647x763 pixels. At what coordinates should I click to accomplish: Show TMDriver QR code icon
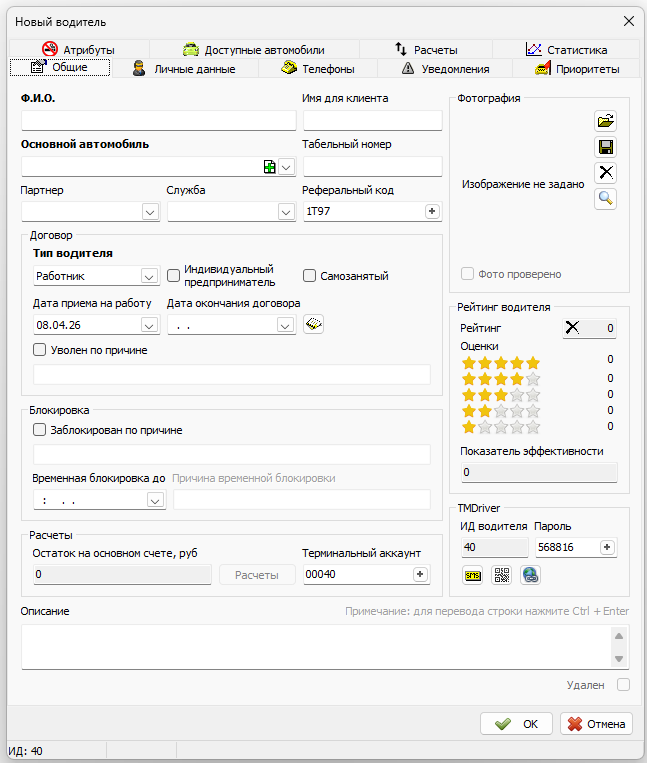coord(502,575)
